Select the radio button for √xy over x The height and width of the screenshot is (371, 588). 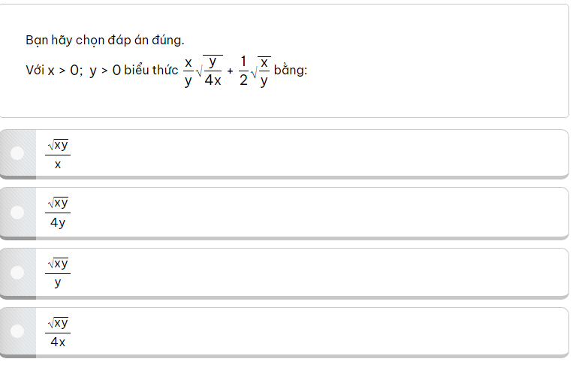(x=17, y=153)
